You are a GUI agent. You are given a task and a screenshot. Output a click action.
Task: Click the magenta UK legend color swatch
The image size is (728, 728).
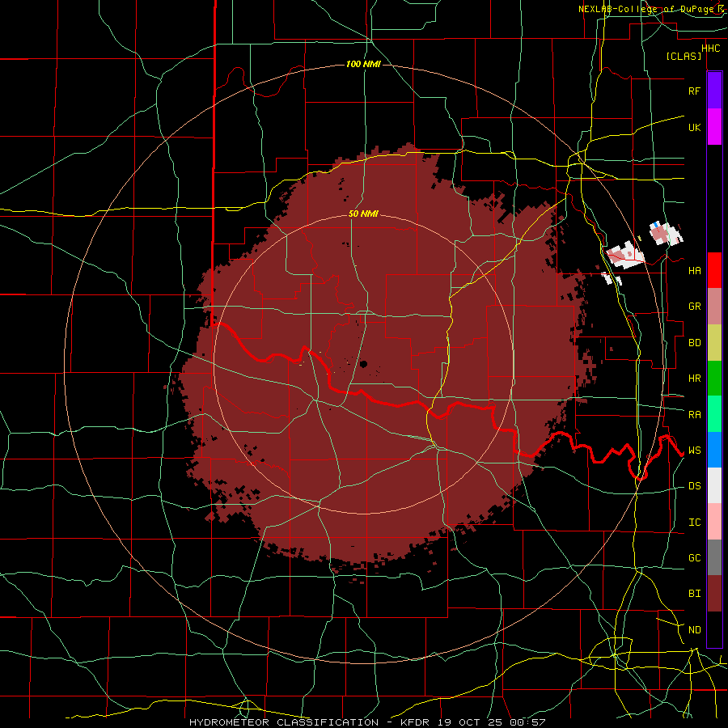click(x=714, y=127)
